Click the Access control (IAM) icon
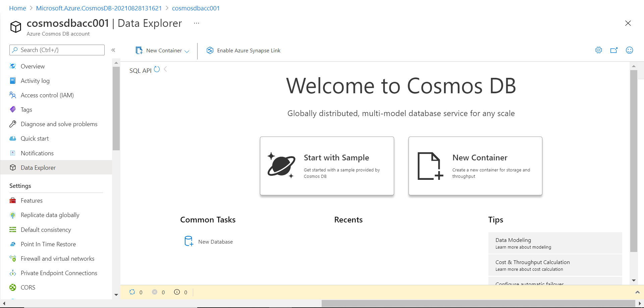This screenshot has height=308, width=644. (x=13, y=95)
